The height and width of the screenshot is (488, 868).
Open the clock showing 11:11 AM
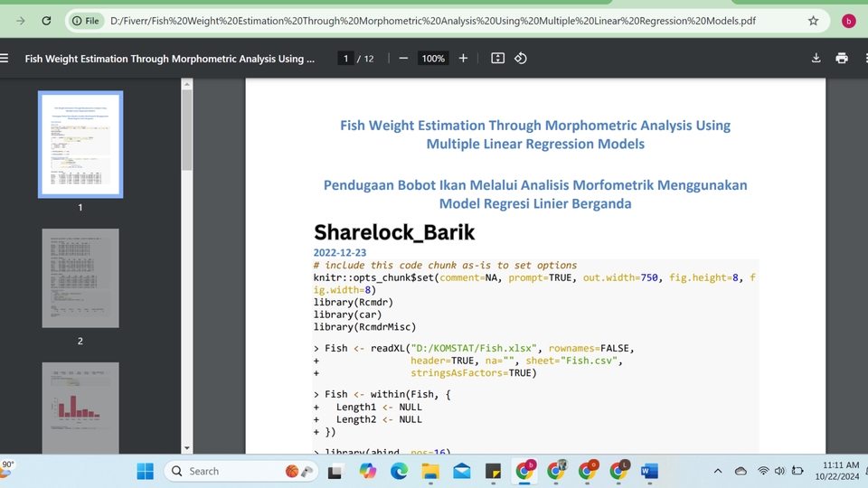coord(837,471)
